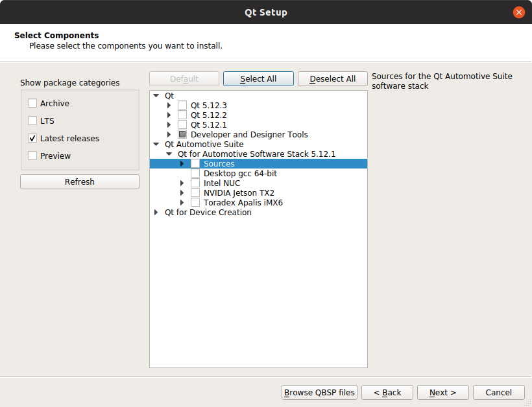Proceed with the Next button
532x407 pixels.
[442, 392]
